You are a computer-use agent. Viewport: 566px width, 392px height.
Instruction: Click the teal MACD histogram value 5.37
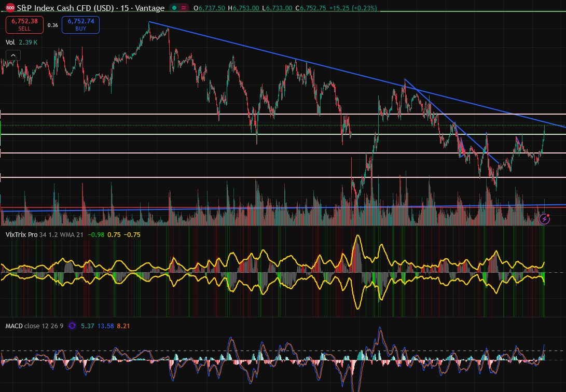pos(88,326)
